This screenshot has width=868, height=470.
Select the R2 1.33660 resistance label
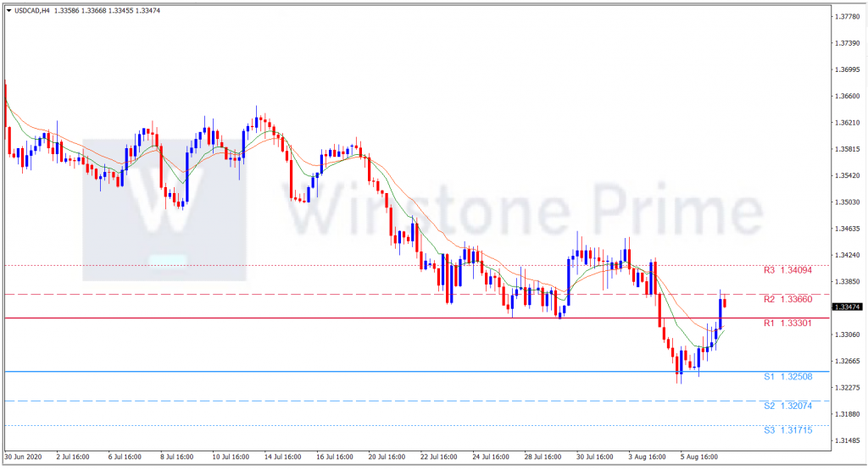(x=787, y=299)
